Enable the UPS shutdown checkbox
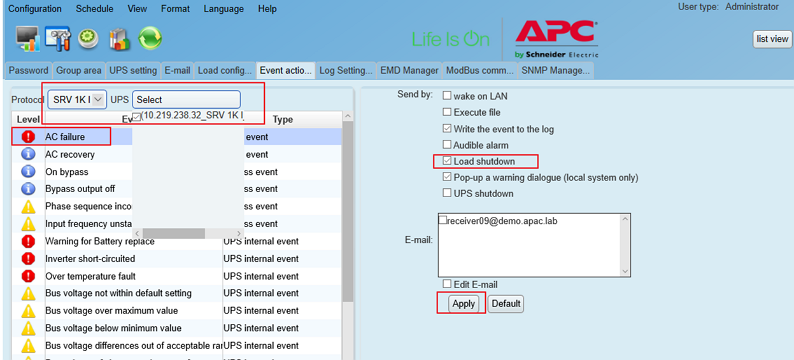Viewport: 794px width, 360px height. [x=447, y=193]
